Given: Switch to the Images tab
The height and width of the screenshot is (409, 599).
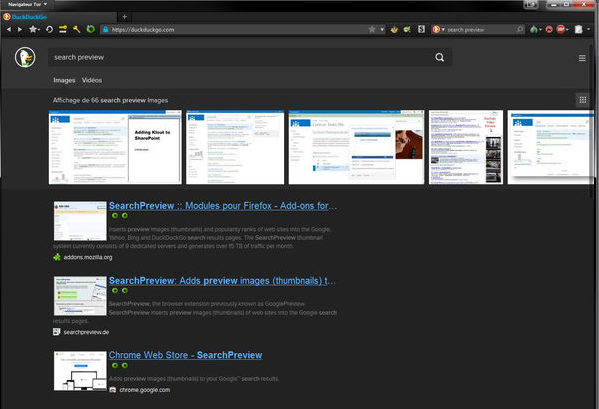Looking at the screenshot, I should (x=64, y=80).
